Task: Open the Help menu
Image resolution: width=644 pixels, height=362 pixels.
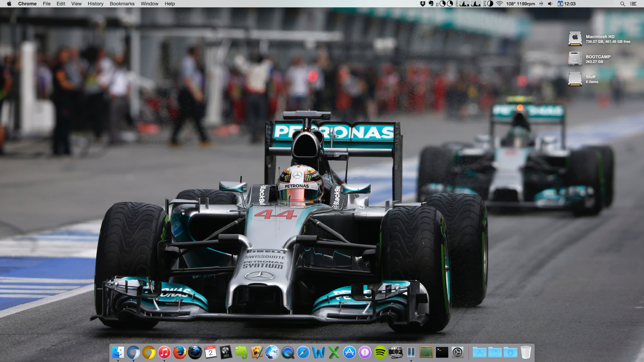Action: (170, 4)
